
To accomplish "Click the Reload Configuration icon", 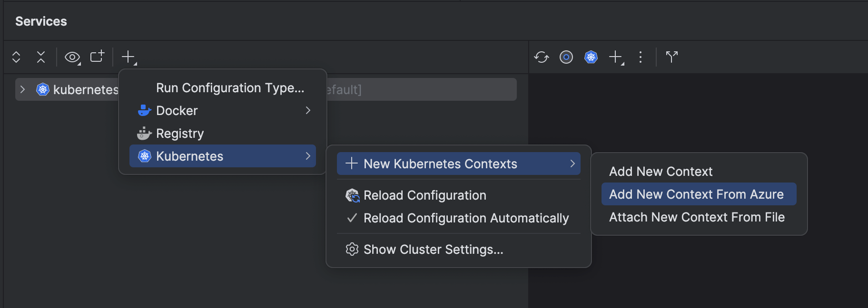I will (x=352, y=195).
